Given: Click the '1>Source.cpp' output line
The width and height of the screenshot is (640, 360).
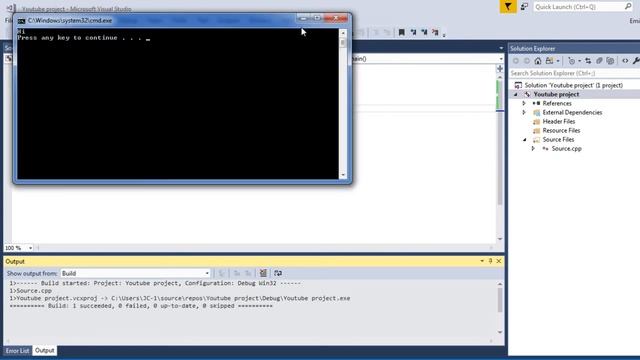Looking at the screenshot, I should (31, 291).
